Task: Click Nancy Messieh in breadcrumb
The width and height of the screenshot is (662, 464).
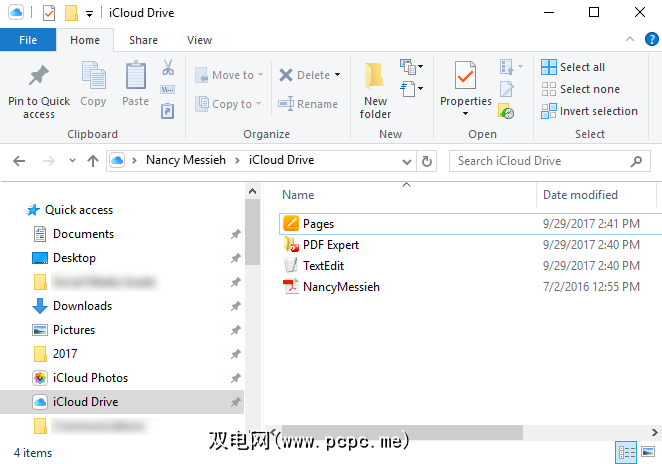Action: click(186, 160)
